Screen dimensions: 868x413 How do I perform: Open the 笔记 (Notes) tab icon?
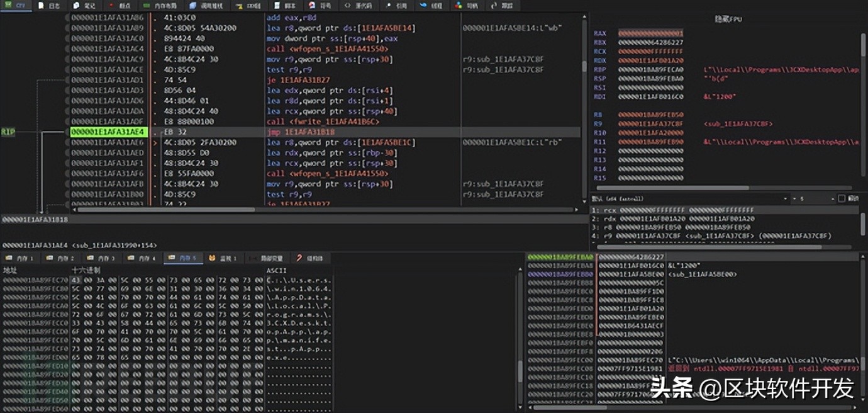(x=76, y=5)
